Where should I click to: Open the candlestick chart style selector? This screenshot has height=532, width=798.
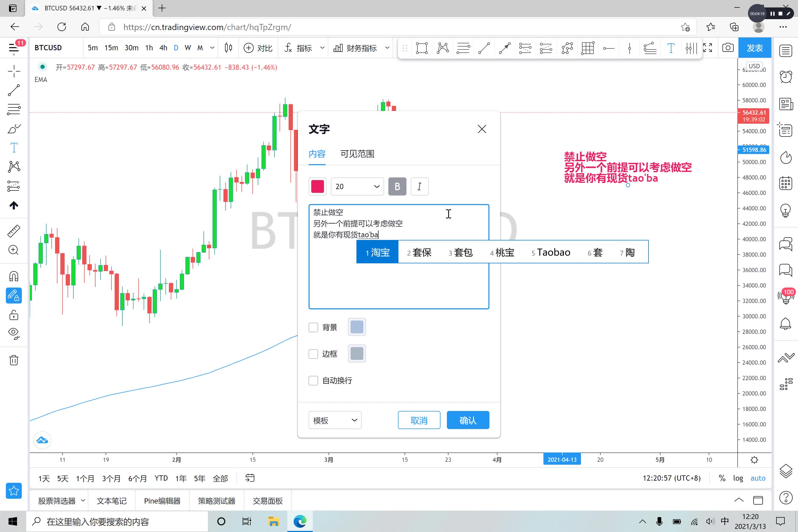coord(228,48)
